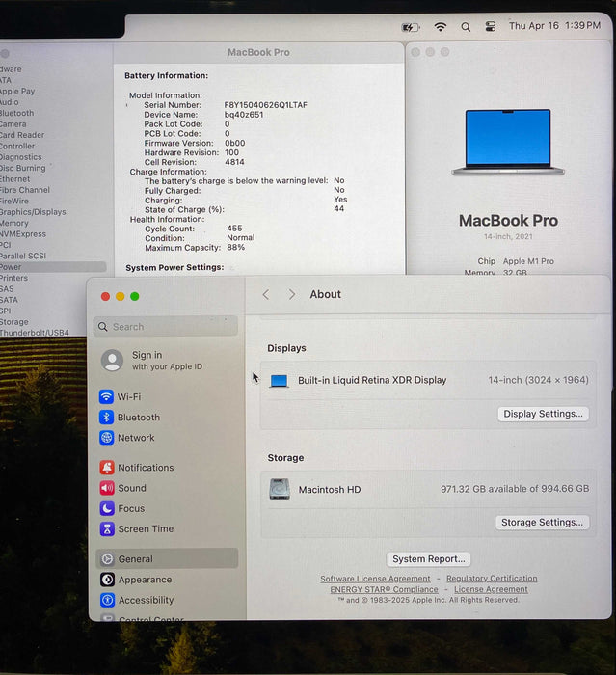This screenshot has width=616, height=675.
Task: Click the battery charging icon in menu bar
Action: pos(411,27)
